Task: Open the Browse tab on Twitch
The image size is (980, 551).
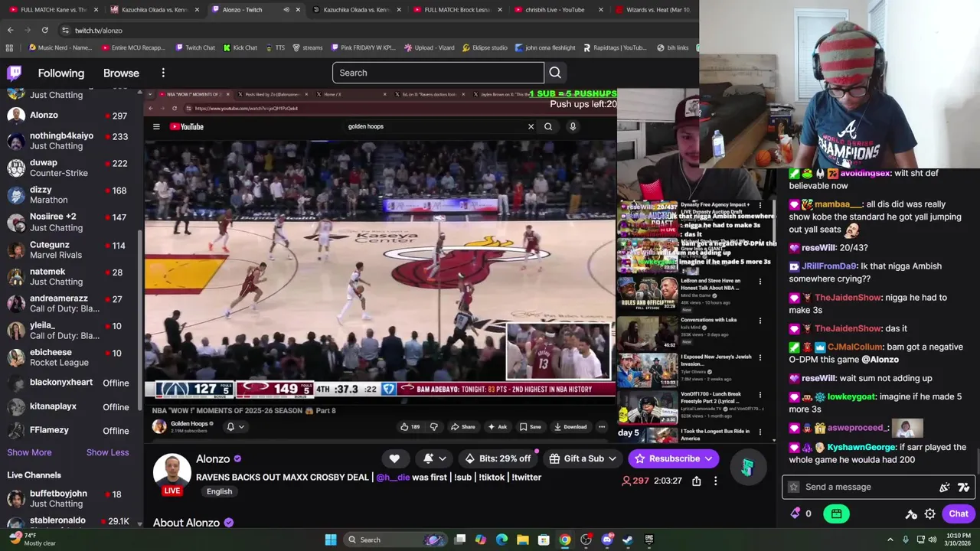Action: (x=121, y=73)
